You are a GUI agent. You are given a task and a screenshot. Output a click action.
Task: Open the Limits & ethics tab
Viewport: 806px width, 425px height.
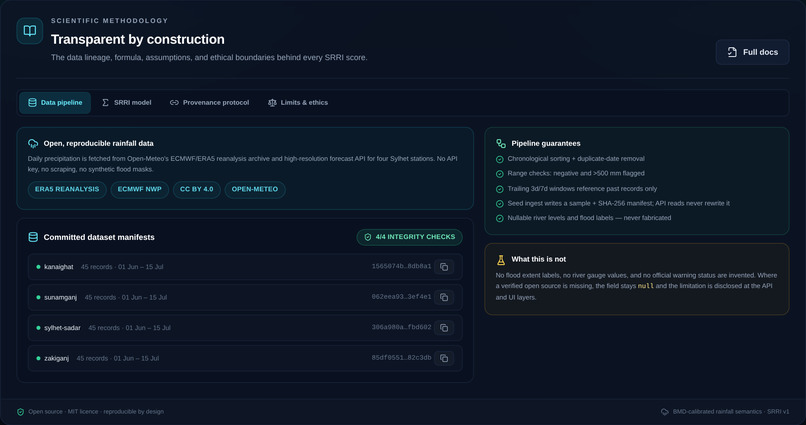(298, 103)
